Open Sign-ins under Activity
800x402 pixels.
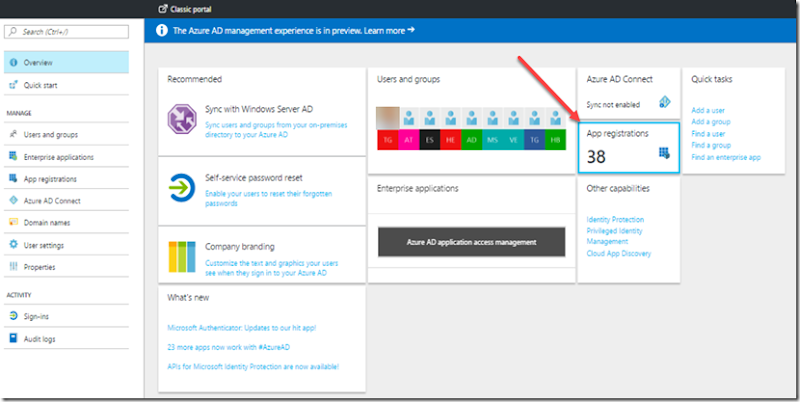tap(66, 316)
